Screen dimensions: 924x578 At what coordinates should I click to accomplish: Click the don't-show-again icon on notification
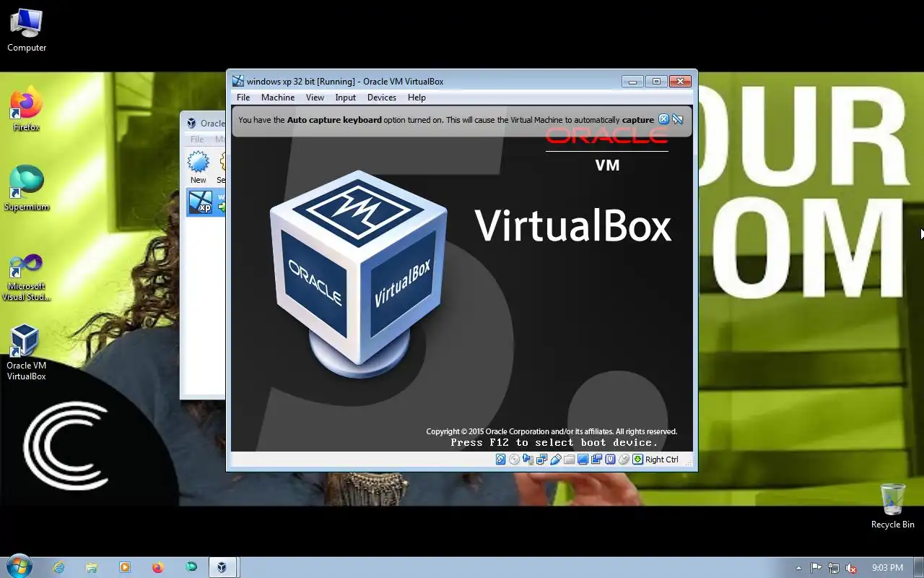tap(677, 120)
